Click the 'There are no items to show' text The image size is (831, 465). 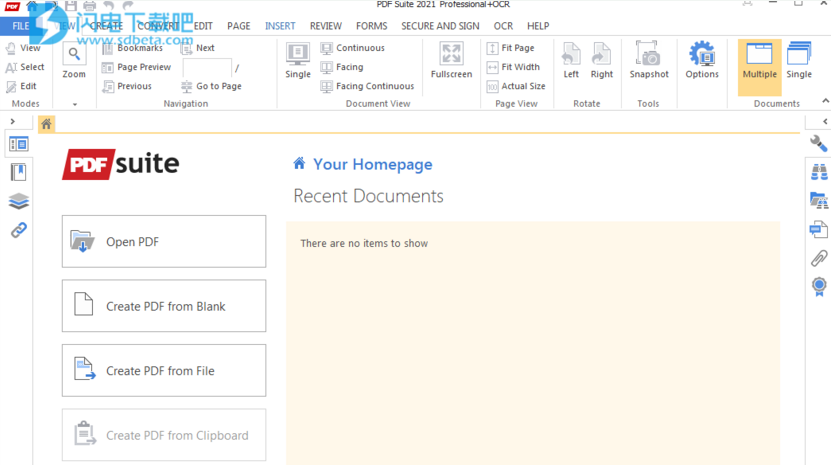364,243
